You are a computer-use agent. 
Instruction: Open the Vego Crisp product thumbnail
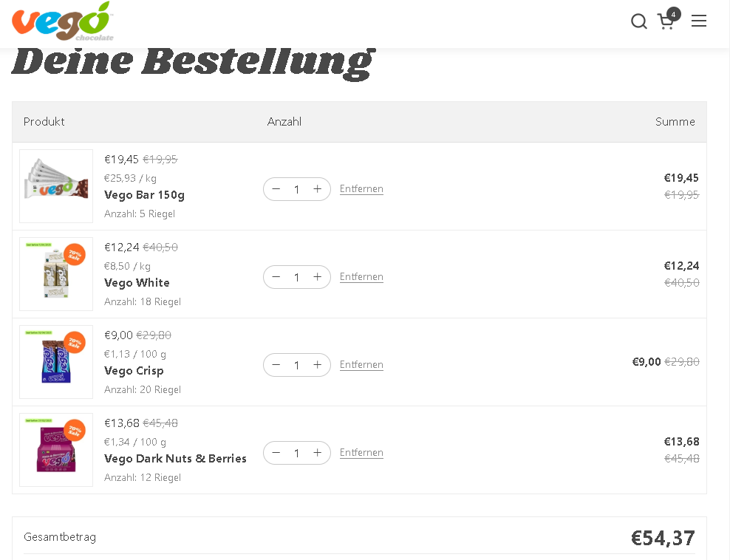click(56, 362)
